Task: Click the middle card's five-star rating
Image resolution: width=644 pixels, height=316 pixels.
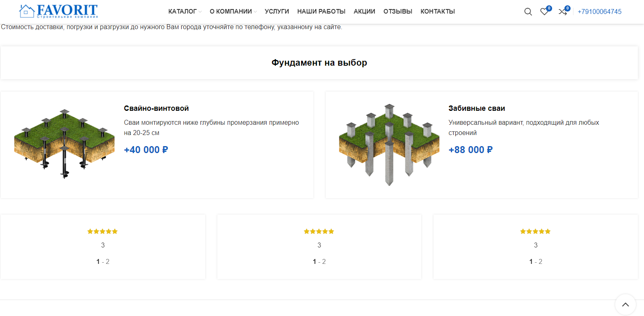Action: click(319, 231)
